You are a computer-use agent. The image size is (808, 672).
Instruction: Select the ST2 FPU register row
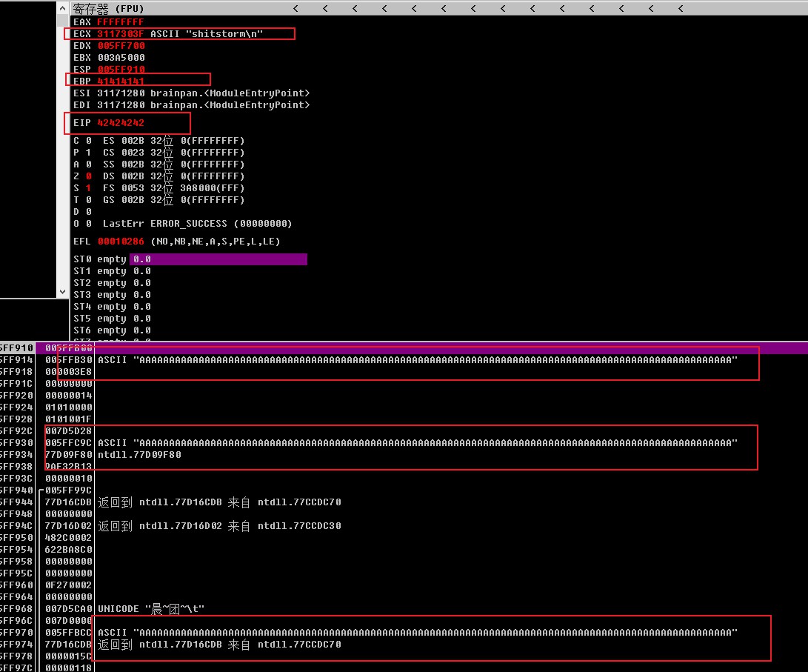click(x=112, y=283)
